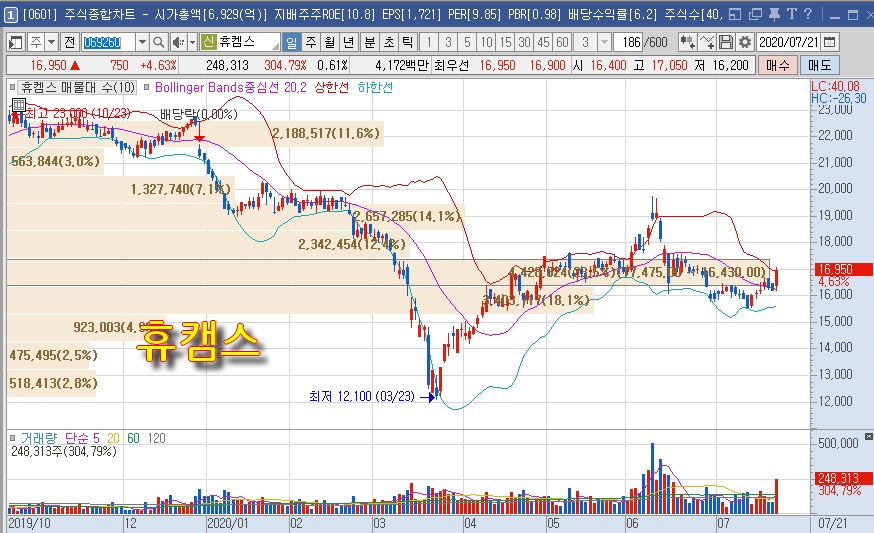Click the 매도 sell button
This screenshot has height=533, width=874.
click(819, 65)
